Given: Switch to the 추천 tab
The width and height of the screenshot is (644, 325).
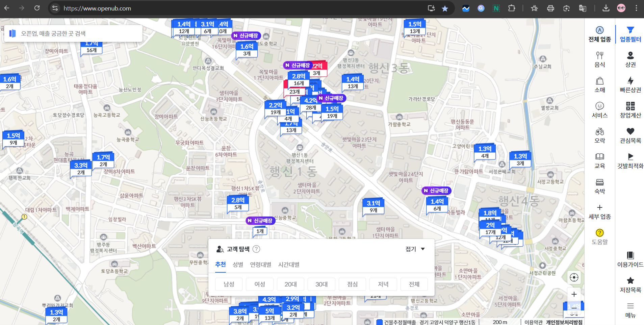Looking at the screenshot, I should 221,265.
